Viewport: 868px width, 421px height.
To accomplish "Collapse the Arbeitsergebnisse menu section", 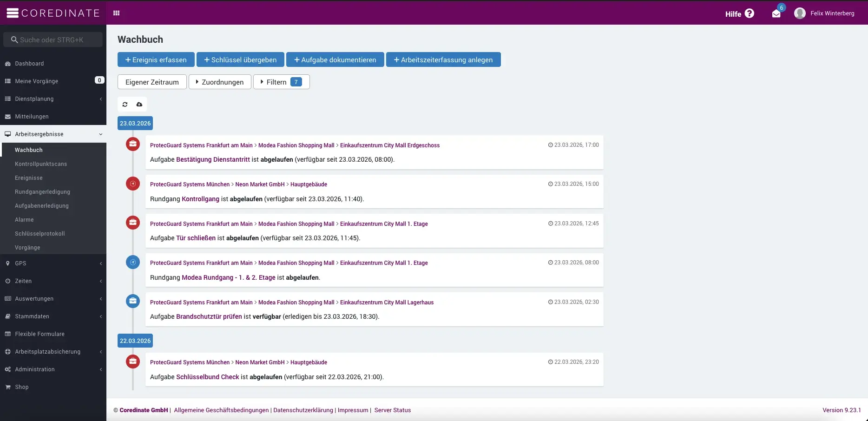I will [x=101, y=134].
